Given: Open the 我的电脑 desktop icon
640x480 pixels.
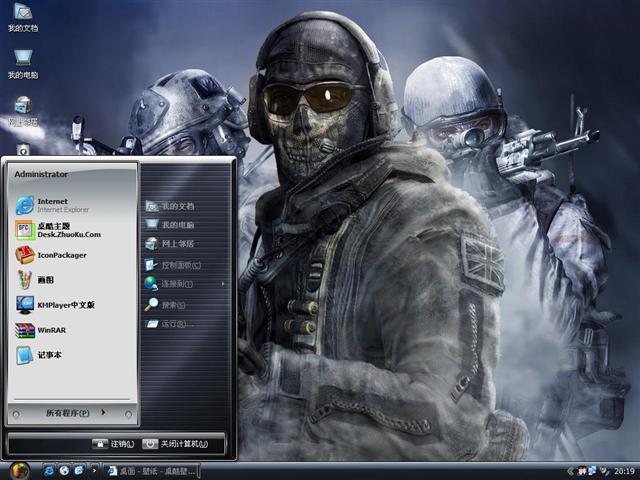Looking at the screenshot, I should pyautogui.click(x=23, y=64).
